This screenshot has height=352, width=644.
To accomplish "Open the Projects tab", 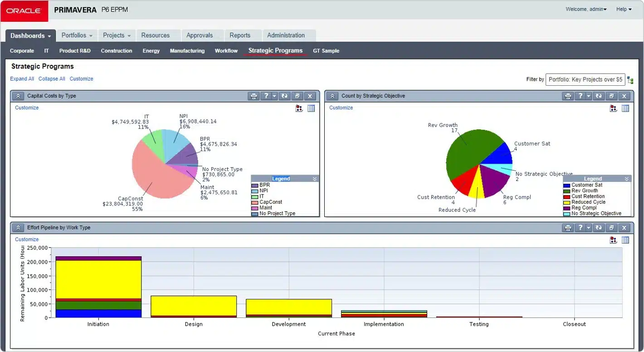I will click(117, 35).
